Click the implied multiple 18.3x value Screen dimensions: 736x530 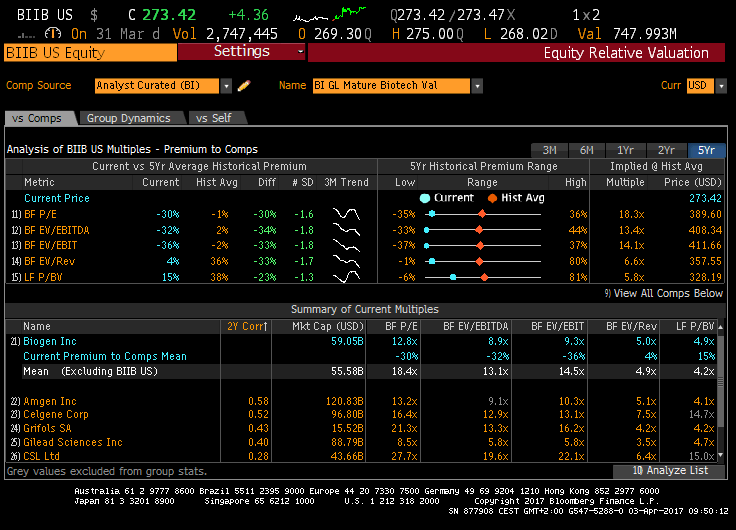(631, 214)
